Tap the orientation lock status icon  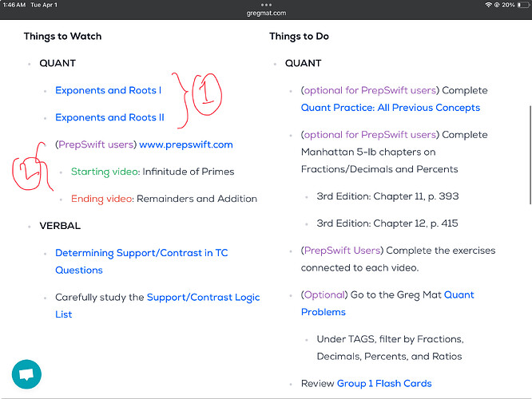497,5
